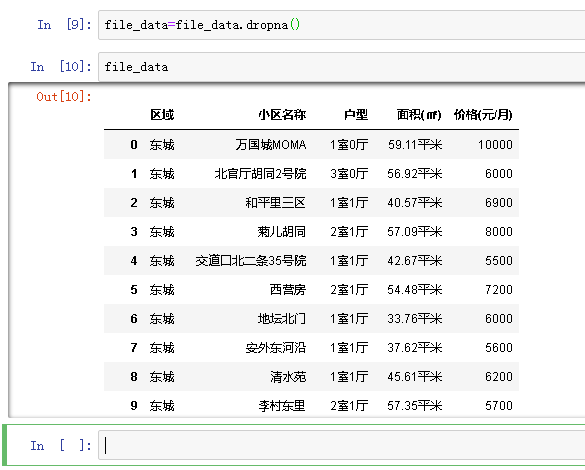Click the file_data.dropna() code cell
The width and height of the screenshot is (585, 470).
coord(341,25)
